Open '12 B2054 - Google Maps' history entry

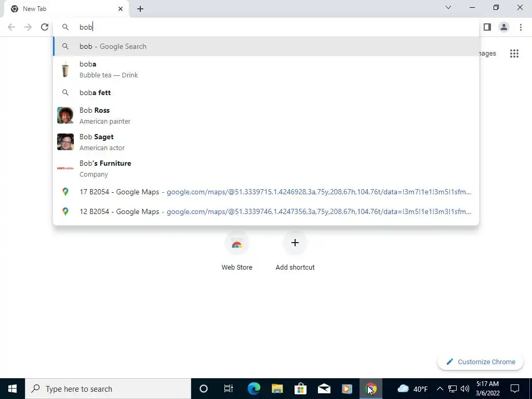pyautogui.click(x=266, y=211)
